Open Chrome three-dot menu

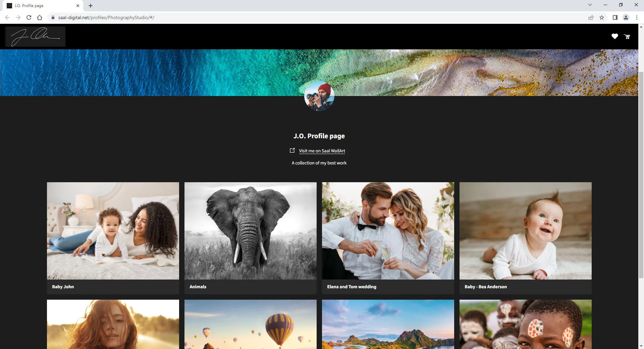[637, 17]
